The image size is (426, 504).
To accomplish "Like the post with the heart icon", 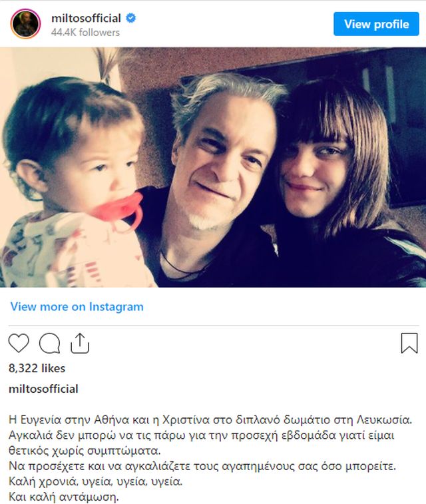I will click(19, 344).
